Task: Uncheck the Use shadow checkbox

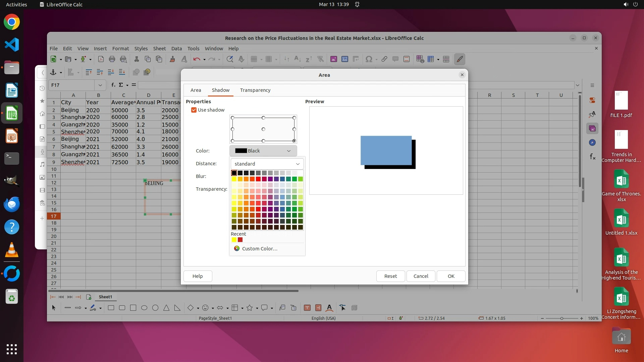Action: click(x=194, y=110)
